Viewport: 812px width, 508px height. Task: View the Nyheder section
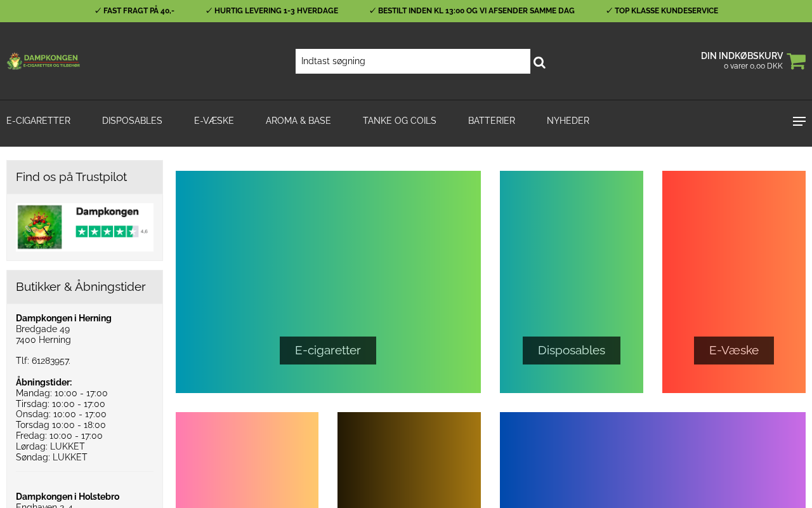click(x=568, y=121)
